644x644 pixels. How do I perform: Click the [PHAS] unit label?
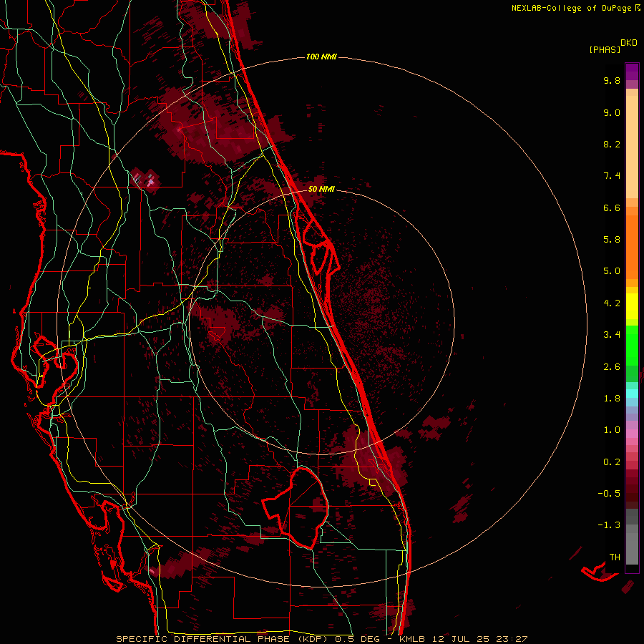click(605, 49)
